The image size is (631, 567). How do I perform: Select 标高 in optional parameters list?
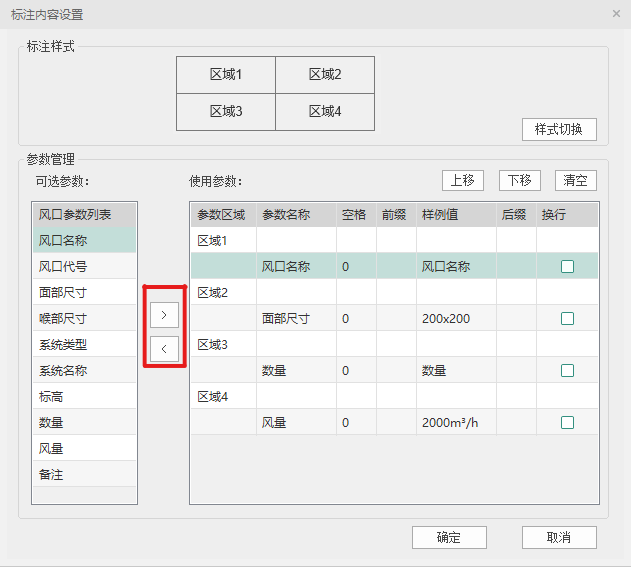[84, 397]
